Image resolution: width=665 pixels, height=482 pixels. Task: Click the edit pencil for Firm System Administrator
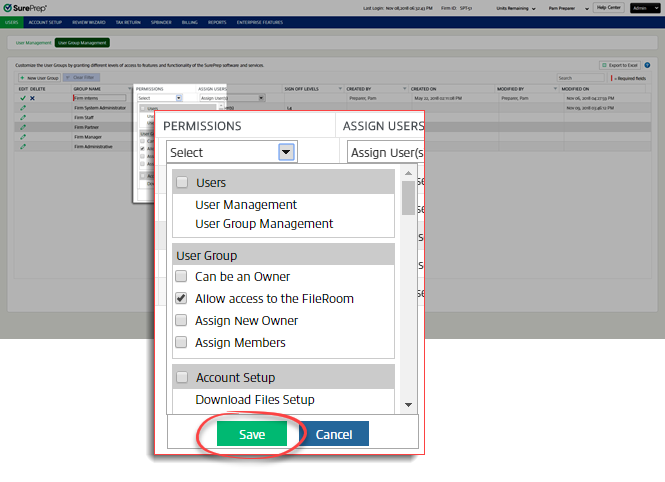(x=22, y=108)
